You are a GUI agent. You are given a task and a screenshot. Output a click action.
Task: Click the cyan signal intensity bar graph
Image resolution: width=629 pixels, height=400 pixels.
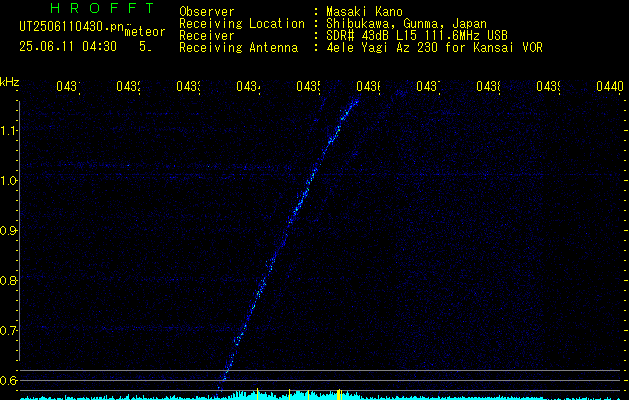pyautogui.click(x=321, y=396)
